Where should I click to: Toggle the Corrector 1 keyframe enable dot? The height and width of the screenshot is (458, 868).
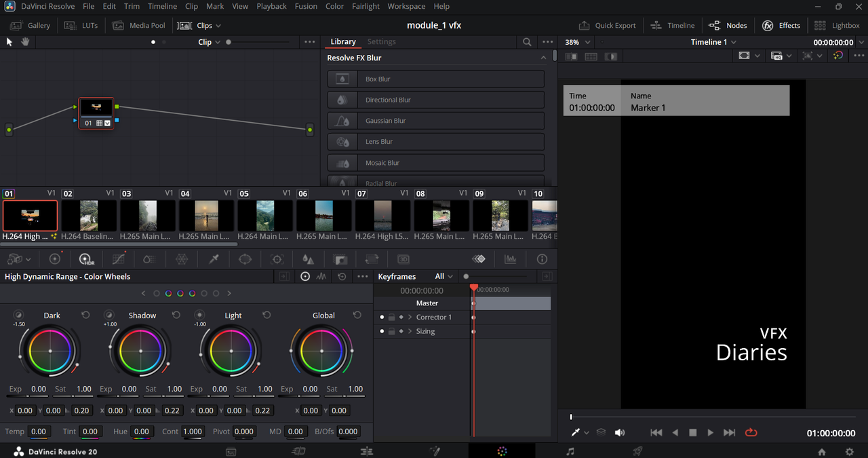[x=382, y=318]
